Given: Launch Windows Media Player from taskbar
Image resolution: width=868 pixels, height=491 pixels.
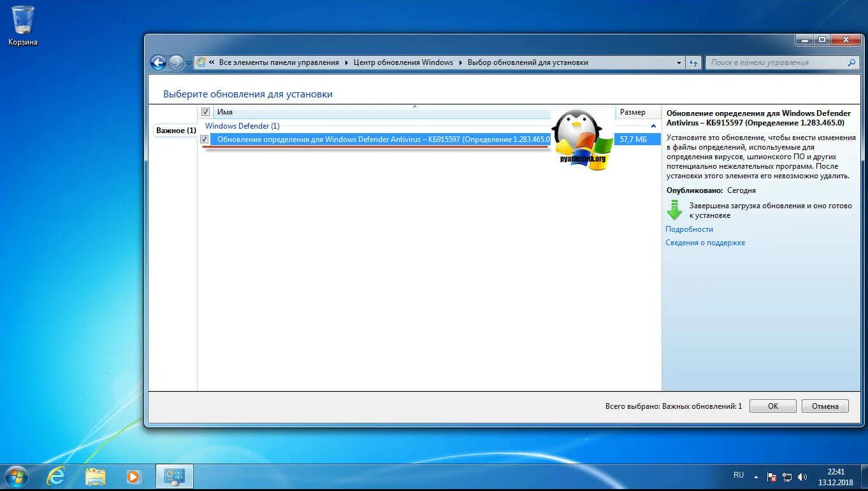Looking at the screenshot, I should pyautogui.click(x=133, y=476).
